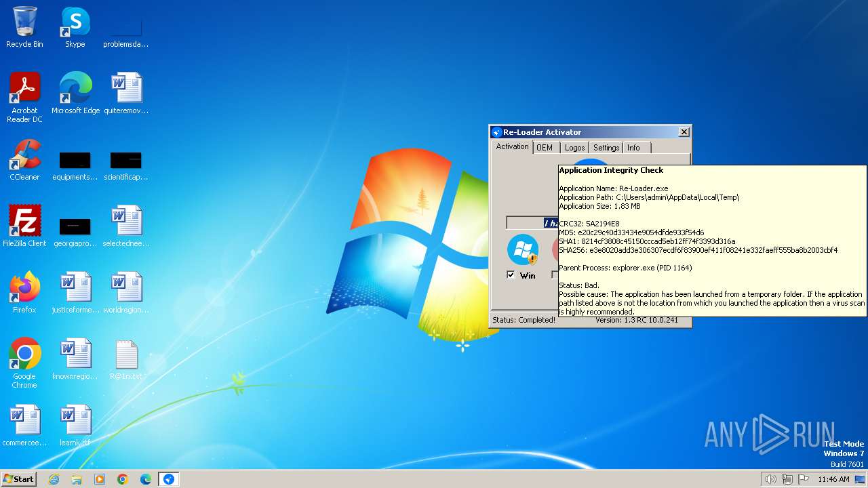Click the SHA256 hash line
The height and width of the screenshot is (488, 868).
(x=698, y=250)
